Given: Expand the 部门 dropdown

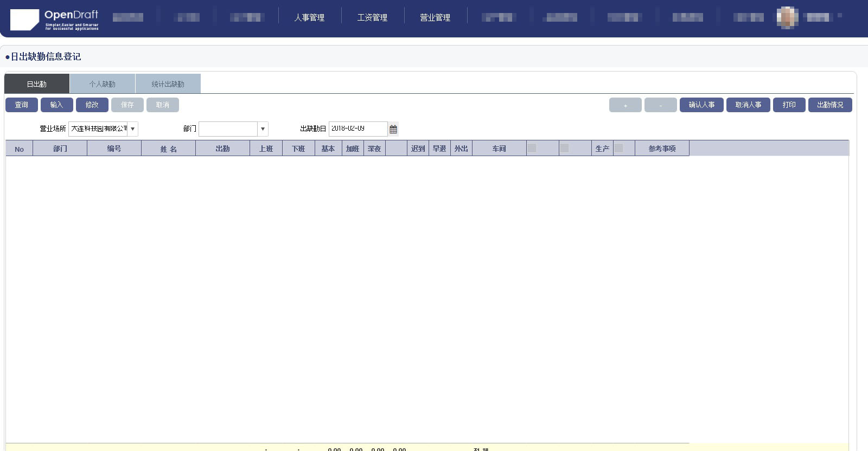Looking at the screenshot, I should (263, 129).
